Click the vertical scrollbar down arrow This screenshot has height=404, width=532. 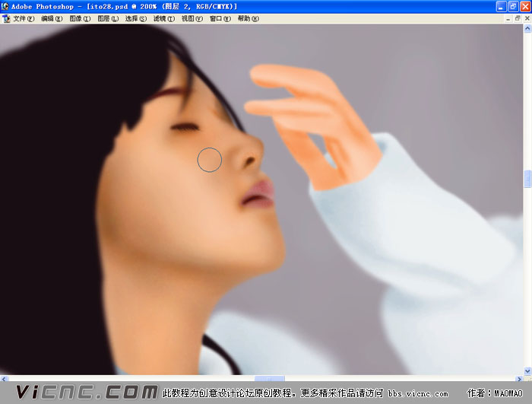(x=527, y=371)
